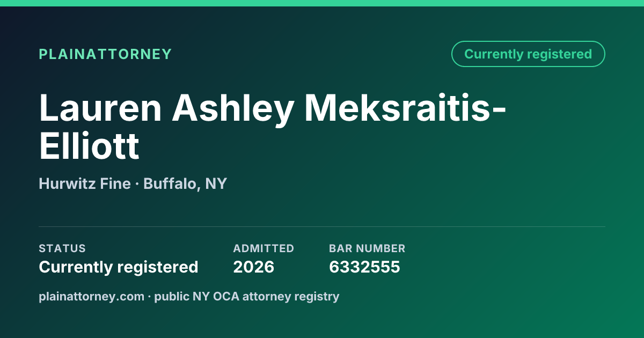Screen dimensions: 644x338
Task: Click the ADMITTED field label
Action: [264, 248]
